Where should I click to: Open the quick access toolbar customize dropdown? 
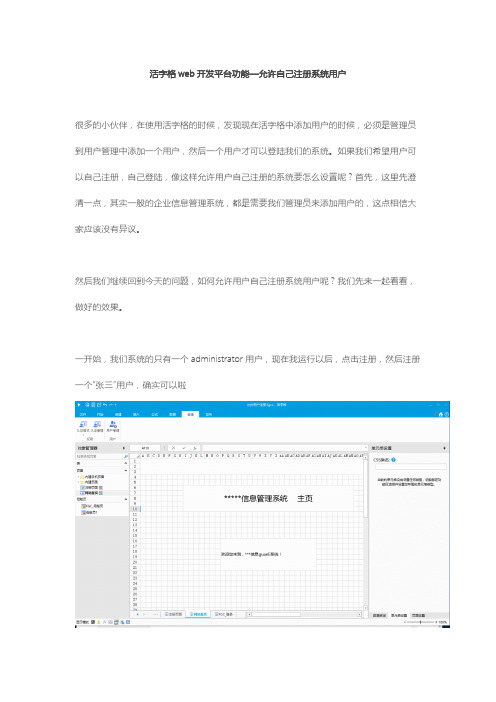click(116, 405)
